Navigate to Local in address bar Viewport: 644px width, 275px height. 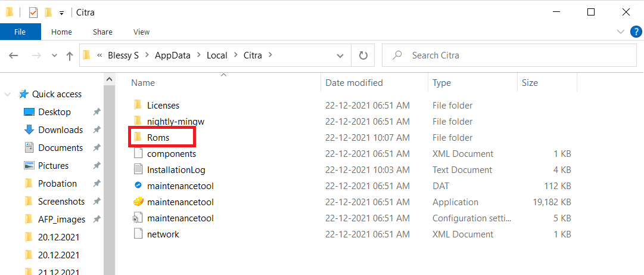click(217, 55)
